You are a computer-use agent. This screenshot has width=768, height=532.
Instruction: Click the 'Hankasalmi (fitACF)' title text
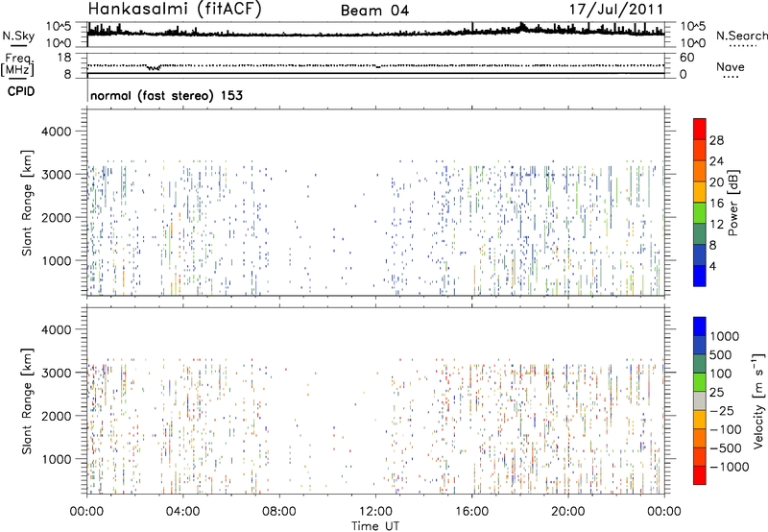click(175, 10)
